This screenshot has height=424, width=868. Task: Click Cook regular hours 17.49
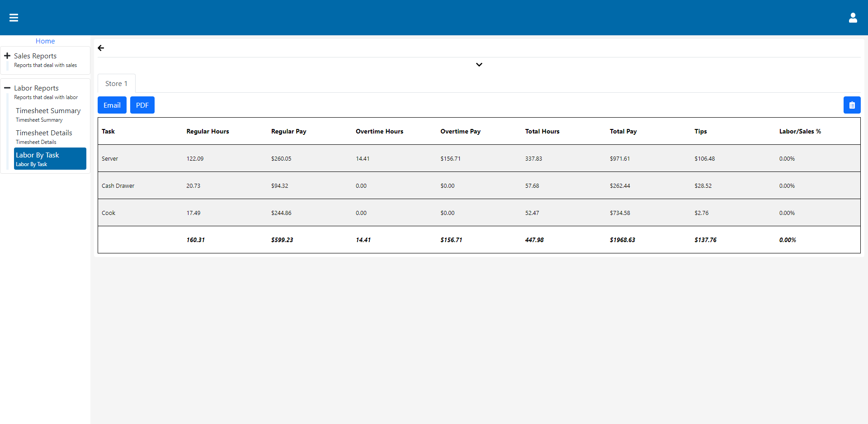point(193,213)
